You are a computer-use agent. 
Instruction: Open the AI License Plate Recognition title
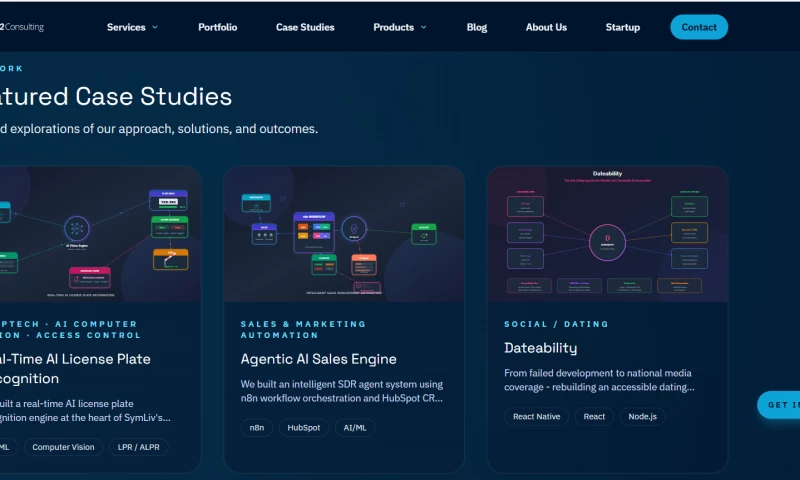tap(75, 369)
